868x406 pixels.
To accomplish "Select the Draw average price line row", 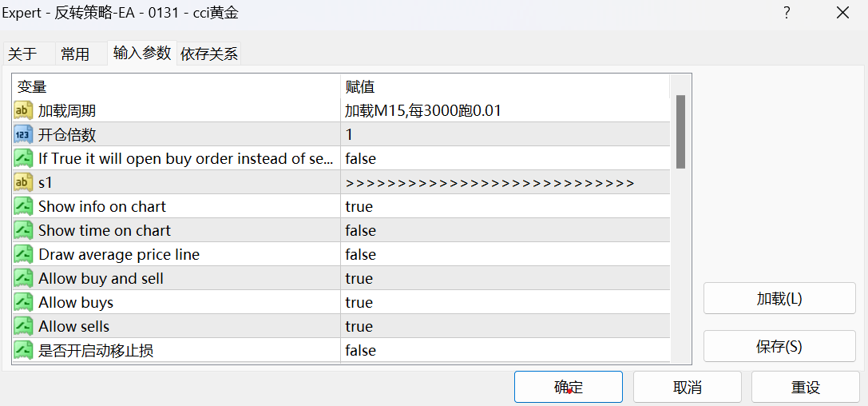I will click(341, 254).
